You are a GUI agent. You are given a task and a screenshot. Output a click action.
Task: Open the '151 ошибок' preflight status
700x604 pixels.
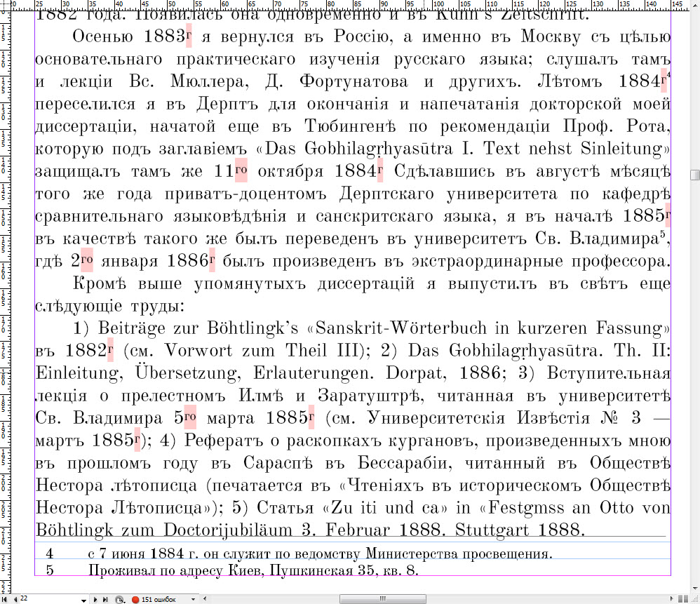click(x=159, y=600)
